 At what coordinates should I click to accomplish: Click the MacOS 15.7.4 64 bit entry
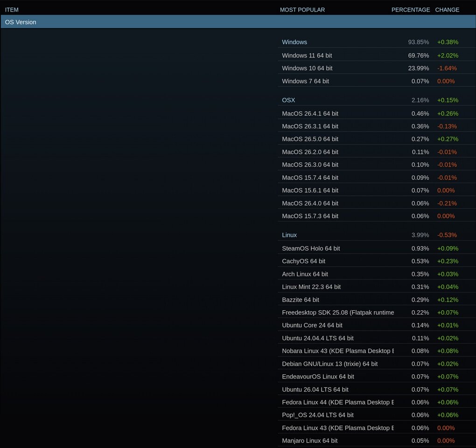(310, 177)
